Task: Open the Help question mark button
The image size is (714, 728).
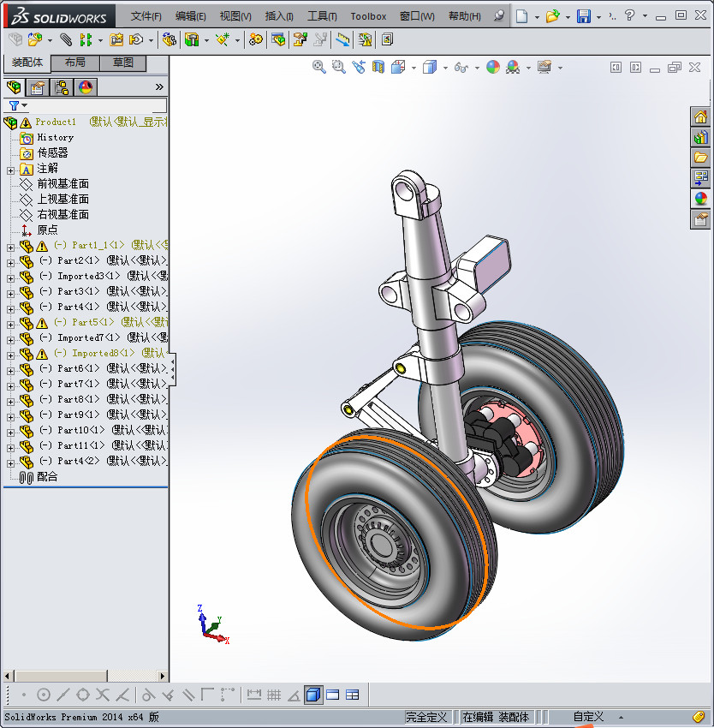Action: tap(629, 15)
